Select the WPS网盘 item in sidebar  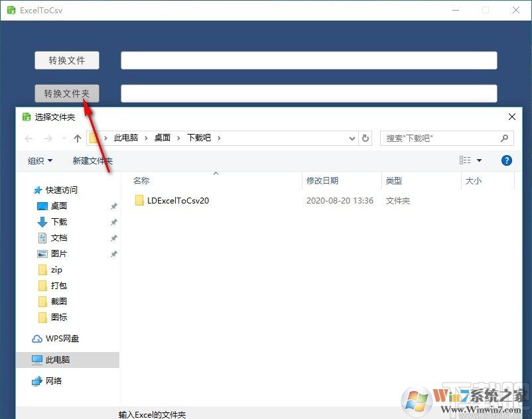(63, 338)
